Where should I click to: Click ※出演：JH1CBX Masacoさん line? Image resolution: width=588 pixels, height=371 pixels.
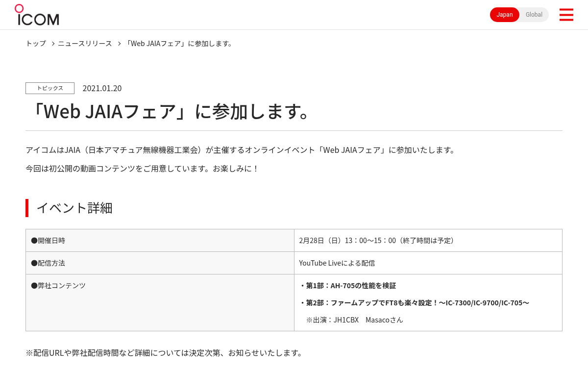point(355,320)
